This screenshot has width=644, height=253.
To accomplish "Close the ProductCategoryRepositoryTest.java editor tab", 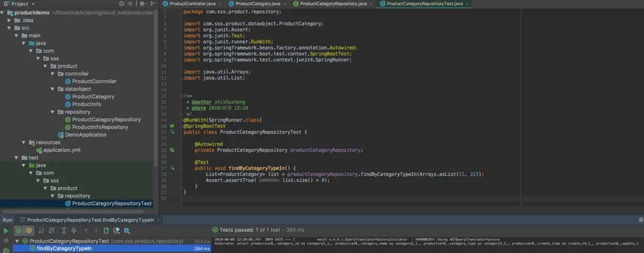I will coord(467,4).
